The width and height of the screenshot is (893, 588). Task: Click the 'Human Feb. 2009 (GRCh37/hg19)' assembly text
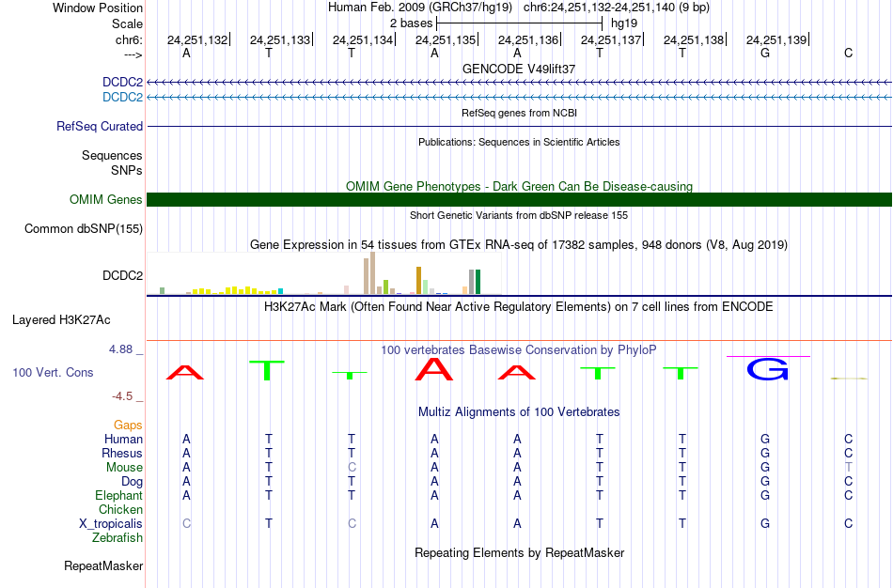click(x=420, y=8)
